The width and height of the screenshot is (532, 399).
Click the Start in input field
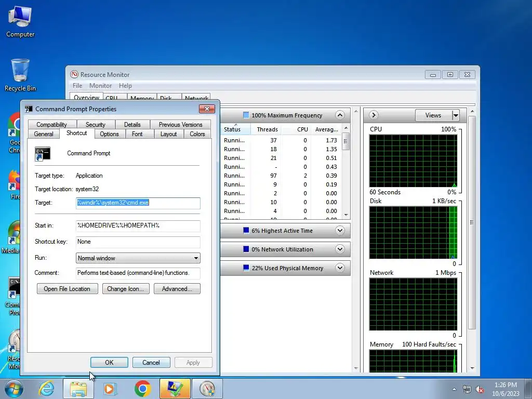pyautogui.click(x=138, y=225)
